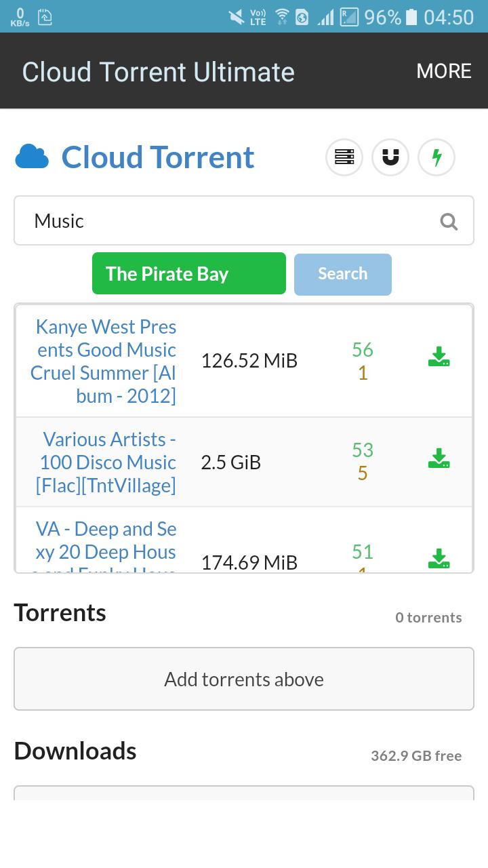Download the Kanye West Cruel Summer torrent
Image resolution: width=488 pixels, height=868 pixels.
[x=439, y=357]
